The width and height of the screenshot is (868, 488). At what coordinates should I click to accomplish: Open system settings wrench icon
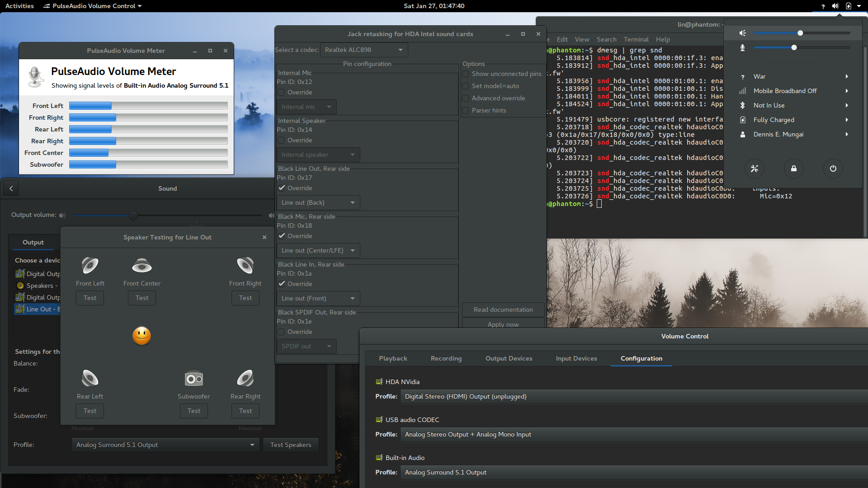pos(754,169)
